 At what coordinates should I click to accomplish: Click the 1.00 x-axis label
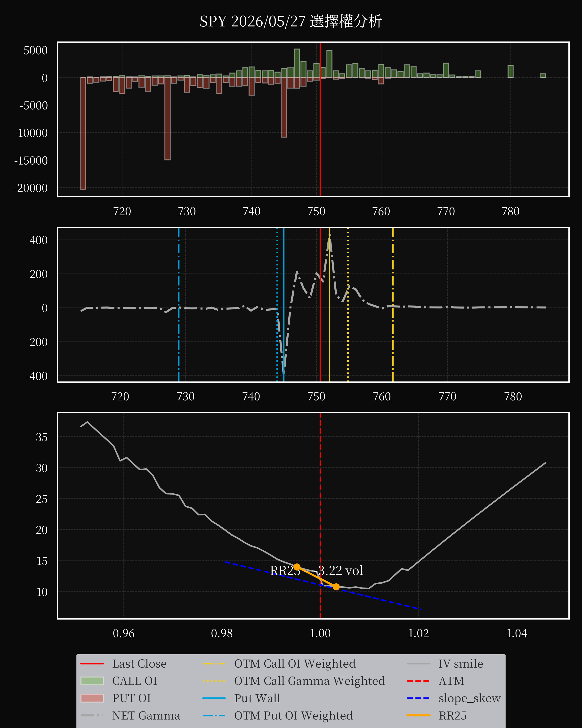coord(320,633)
